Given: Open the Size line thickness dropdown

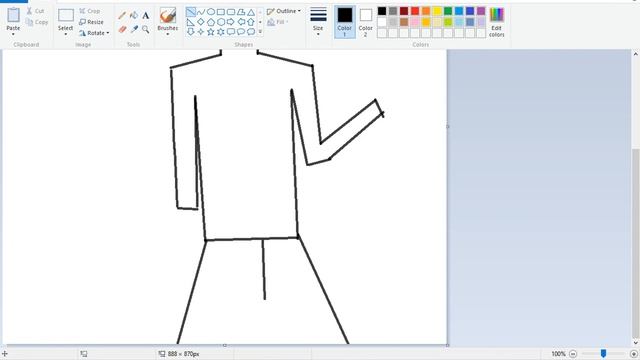Looking at the screenshot, I should coord(318,21).
